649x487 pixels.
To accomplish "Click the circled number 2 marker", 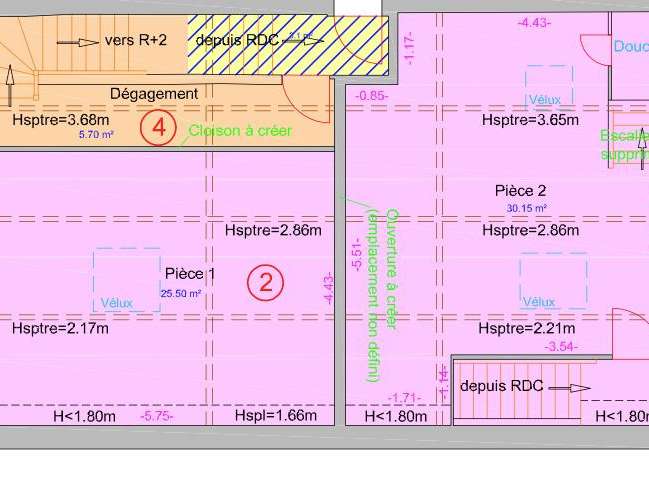I will (266, 283).
